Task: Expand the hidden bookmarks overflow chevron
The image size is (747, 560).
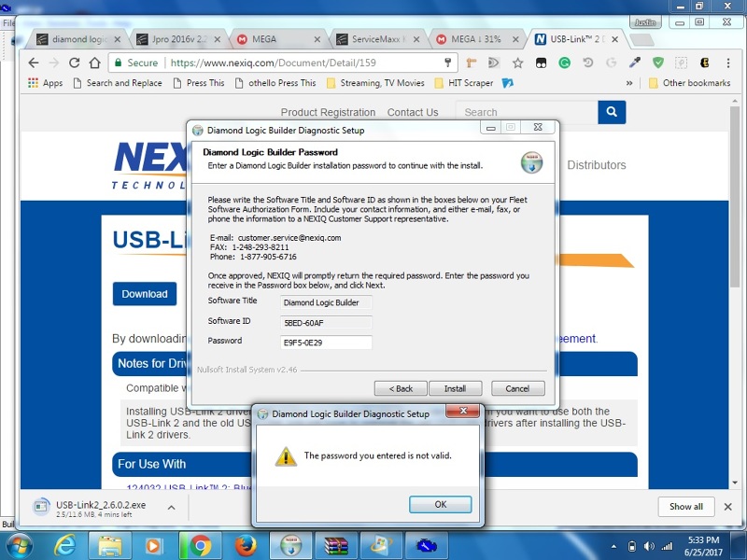Action: [629, 83]
